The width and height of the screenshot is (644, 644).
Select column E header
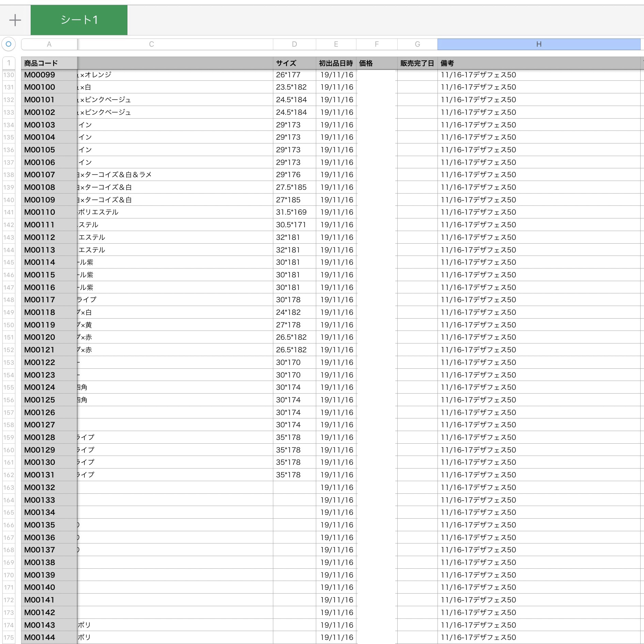click(x=336, y=44)
